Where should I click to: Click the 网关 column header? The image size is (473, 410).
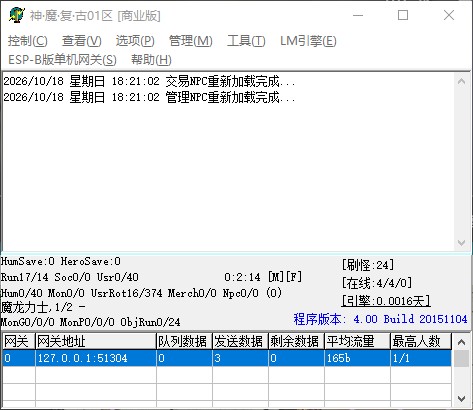coord(18,341)
